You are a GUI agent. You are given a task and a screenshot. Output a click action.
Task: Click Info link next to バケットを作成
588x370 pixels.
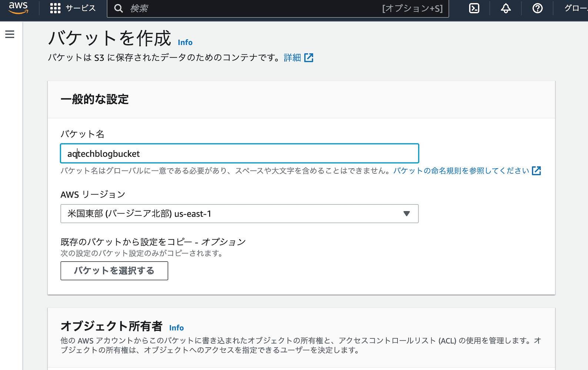tap(185, 42)
